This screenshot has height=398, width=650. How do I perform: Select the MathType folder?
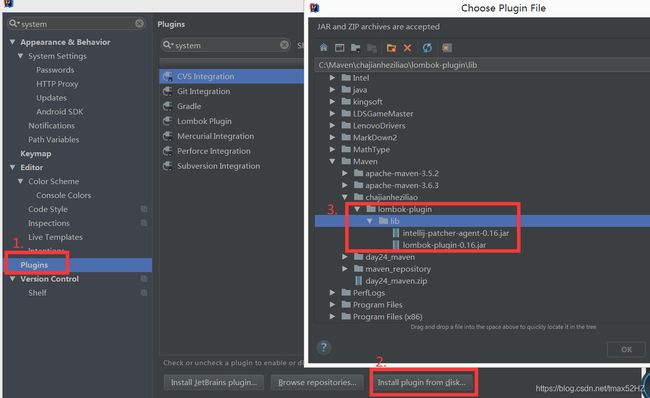point(371,149)
